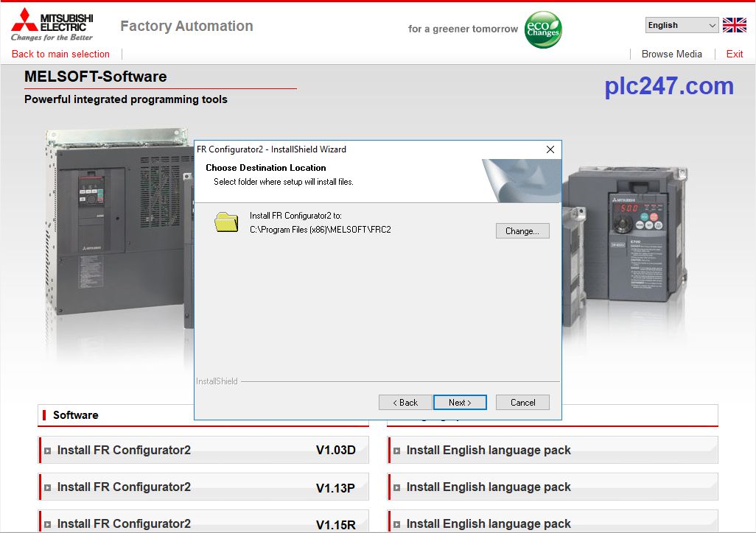The width and height of the screenshot is (756, 533).
Task: Click the arrow icon beside Install FR Configurator2 V1.03D
Action: pos(48,450)
